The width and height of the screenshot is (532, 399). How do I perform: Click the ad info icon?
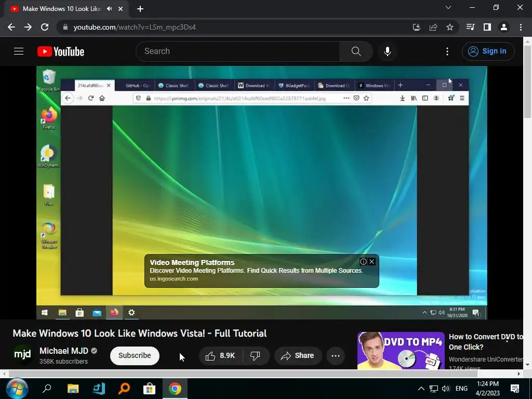pyautogui.click(x=363, y=261)
